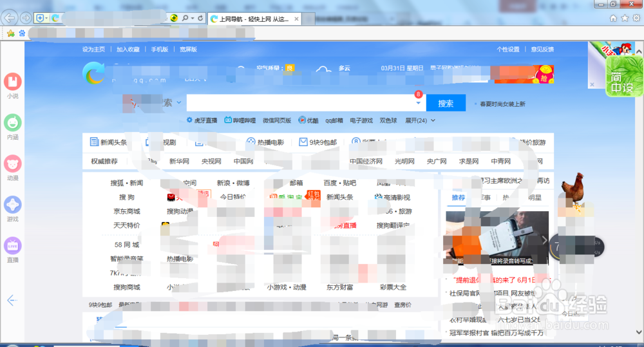
Task: Open 彩票大全 site link
Action: 393,288
